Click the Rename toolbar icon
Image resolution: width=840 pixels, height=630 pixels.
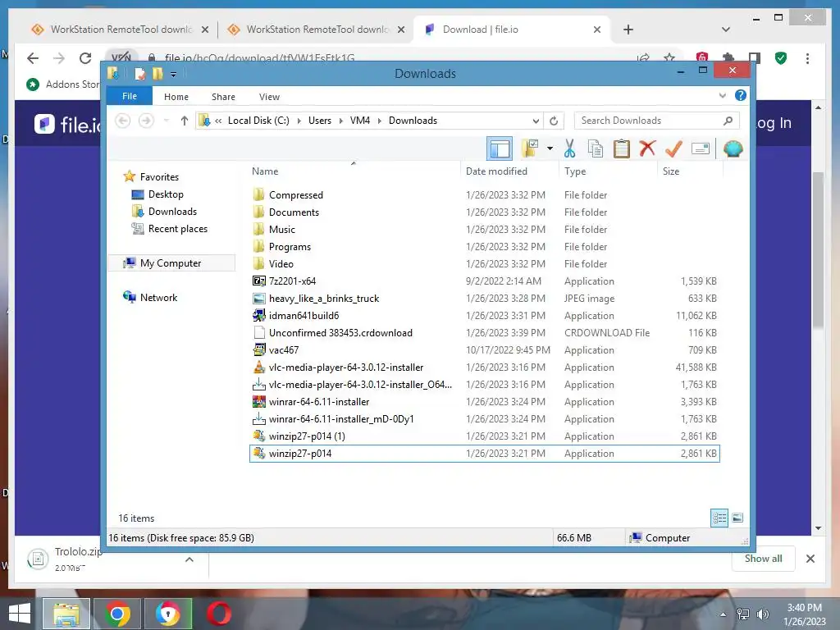coord(701,148)
